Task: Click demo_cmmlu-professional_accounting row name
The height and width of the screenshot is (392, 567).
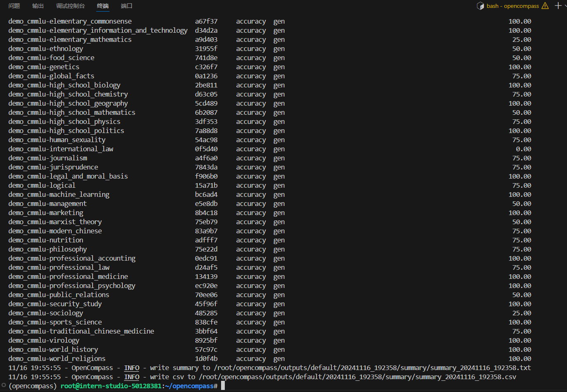Action: [x=72, y=258]
